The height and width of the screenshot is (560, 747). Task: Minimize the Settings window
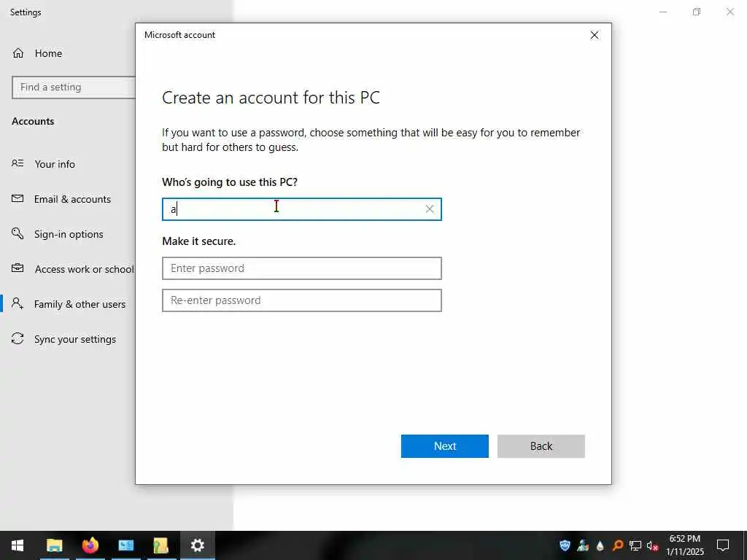(x=663, y=12)
